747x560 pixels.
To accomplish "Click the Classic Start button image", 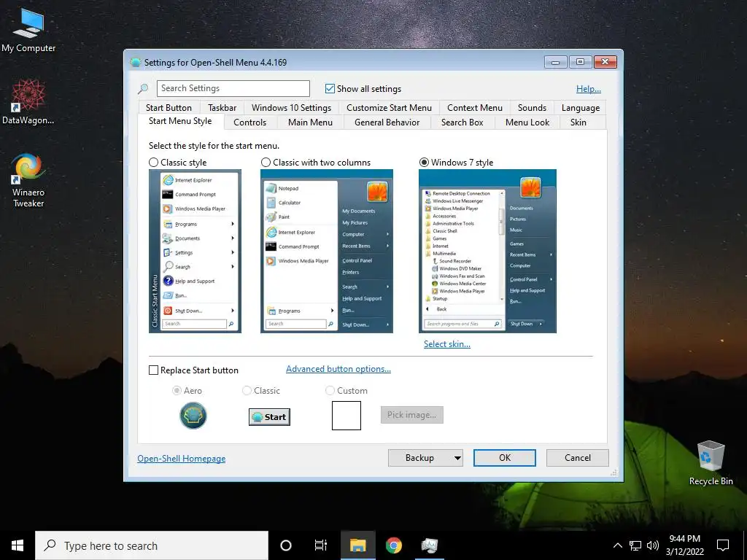I will [x=269, y=416].
